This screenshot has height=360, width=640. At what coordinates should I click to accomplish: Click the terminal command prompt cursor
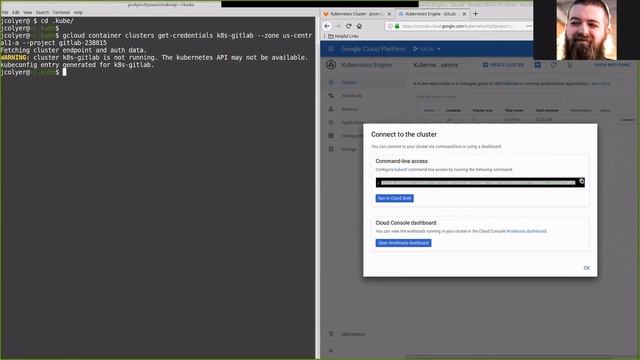(64, 72)
